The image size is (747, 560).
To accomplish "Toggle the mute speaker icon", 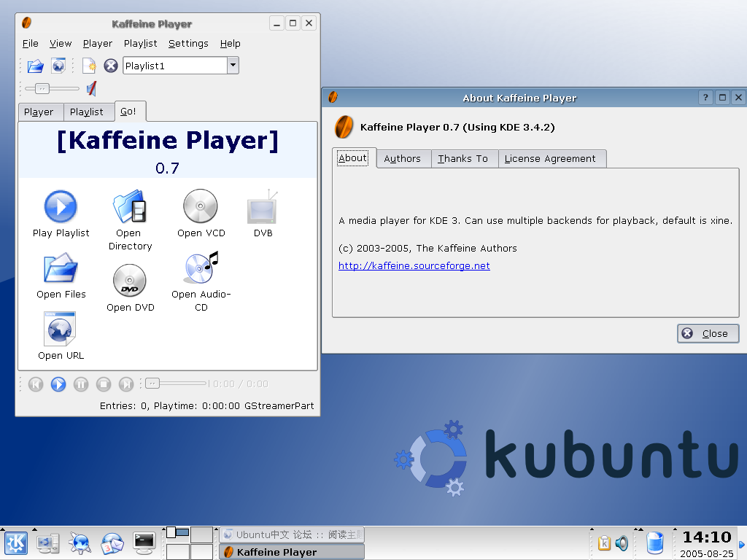I will coord(91,88).
